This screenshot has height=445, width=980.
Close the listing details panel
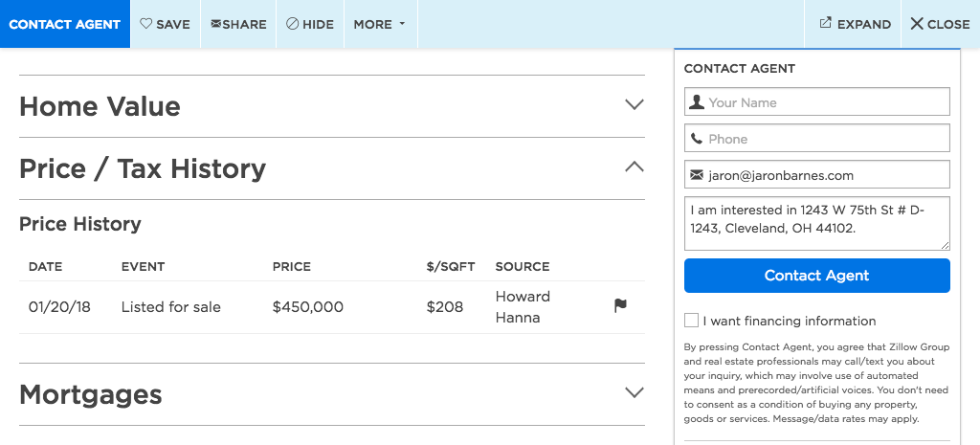940,24
